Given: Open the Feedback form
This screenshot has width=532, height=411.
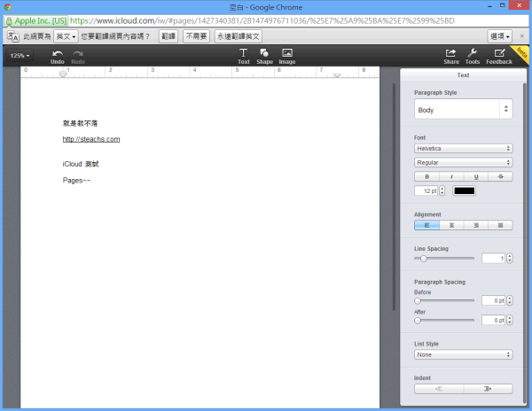Looking at the screenshot, I should (x=499, y=56).
